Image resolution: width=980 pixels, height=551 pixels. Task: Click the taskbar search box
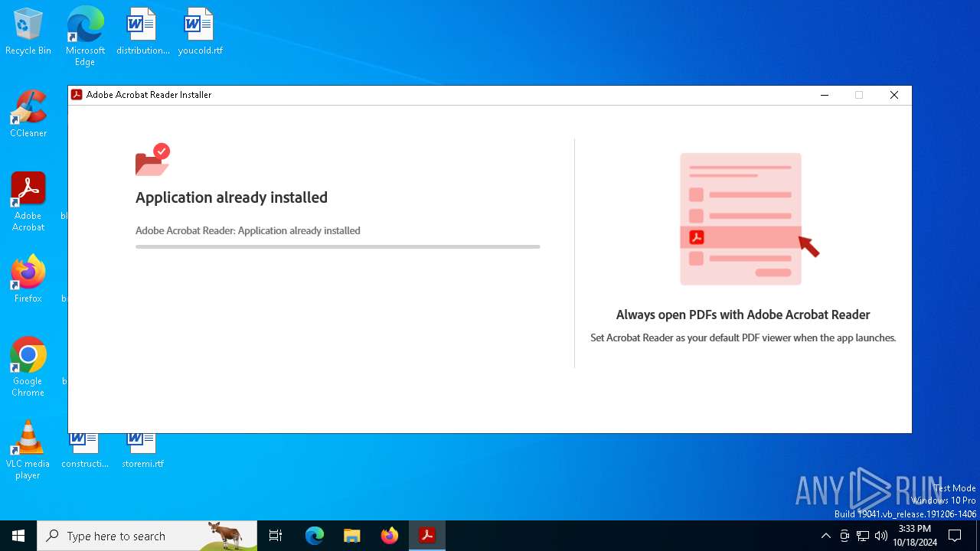(x=147, y=536)
